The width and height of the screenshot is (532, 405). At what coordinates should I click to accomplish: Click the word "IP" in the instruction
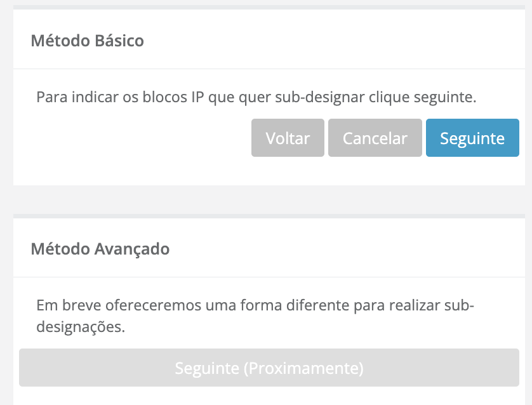(x=197, y=97)
